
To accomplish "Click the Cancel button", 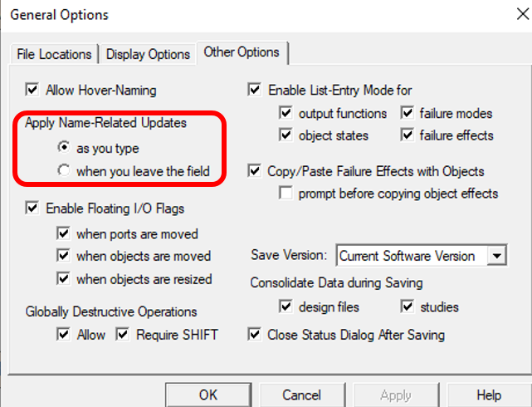I will 301,395.
